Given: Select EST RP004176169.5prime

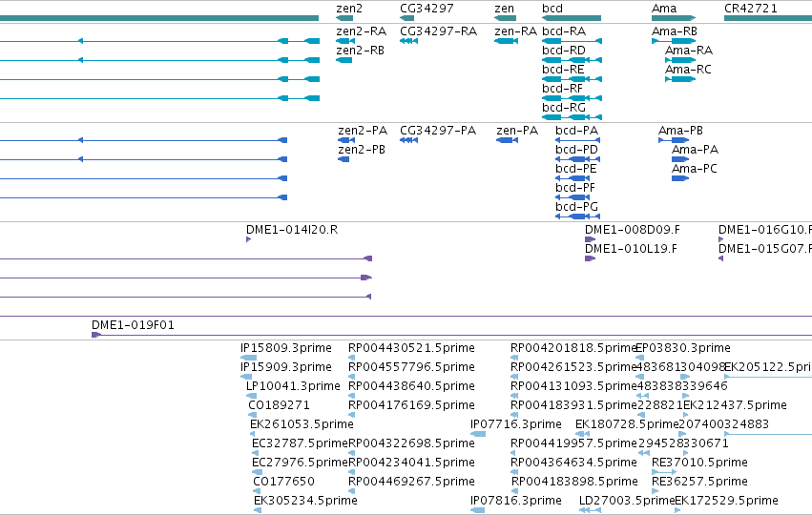Looking at the screenshot, I should tap(352, 415).
